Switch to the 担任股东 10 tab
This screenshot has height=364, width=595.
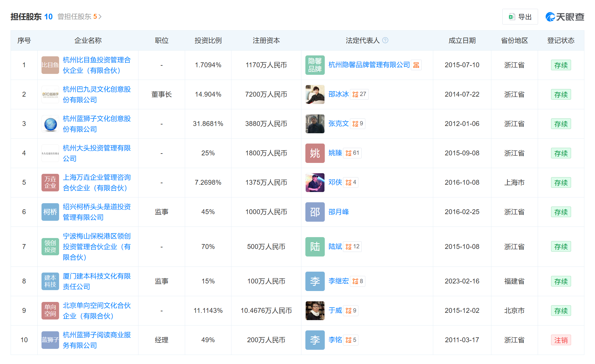click(x=32, y=17)
